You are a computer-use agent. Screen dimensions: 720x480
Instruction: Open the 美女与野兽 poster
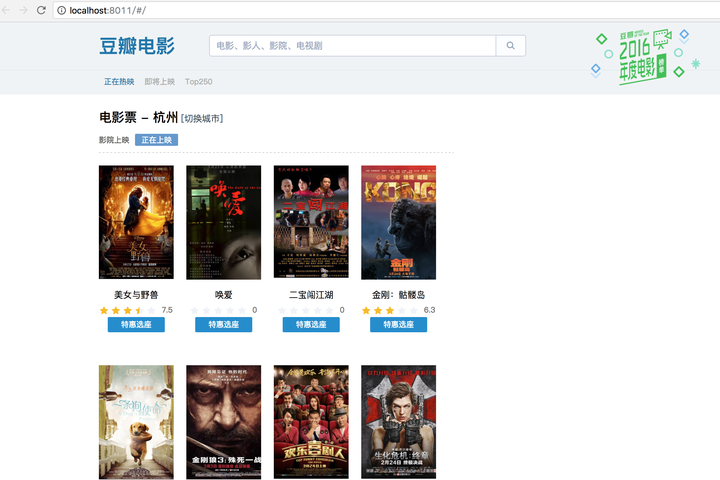136,222
